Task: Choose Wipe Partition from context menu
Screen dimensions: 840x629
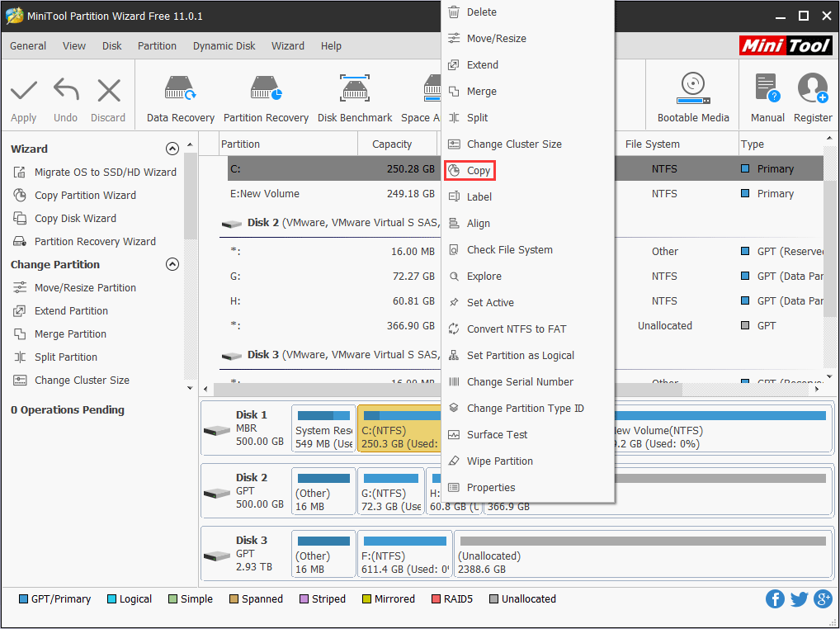Action: coord(499,461)
